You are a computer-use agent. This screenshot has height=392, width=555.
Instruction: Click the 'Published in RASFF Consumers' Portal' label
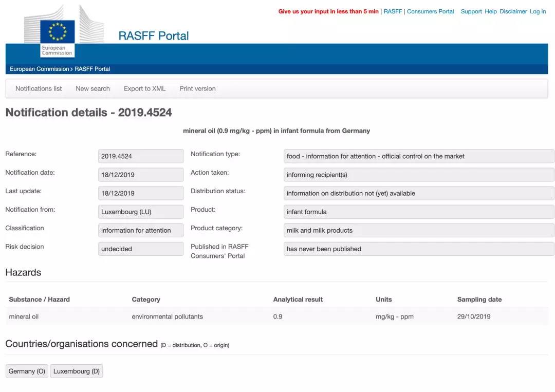[219, 251]
